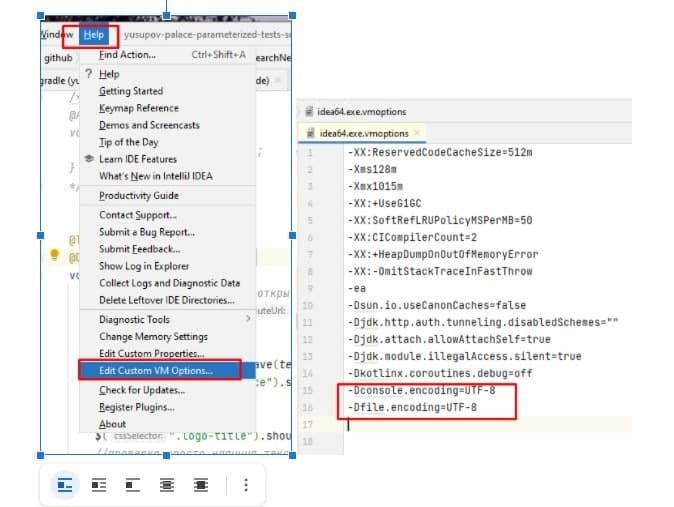Open more image options (three dots)
This screenshot has width=674, height=507.
tap(246, 485)
